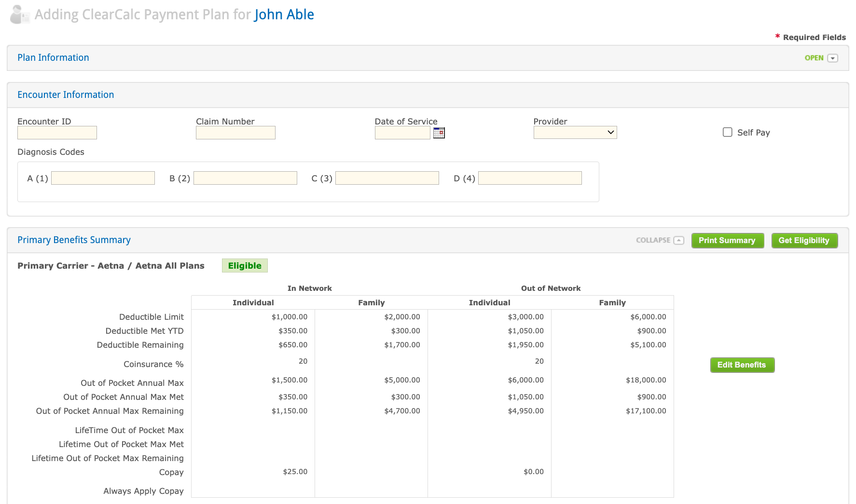Click the collapse arrow next to COLLAPSE label

679,240
